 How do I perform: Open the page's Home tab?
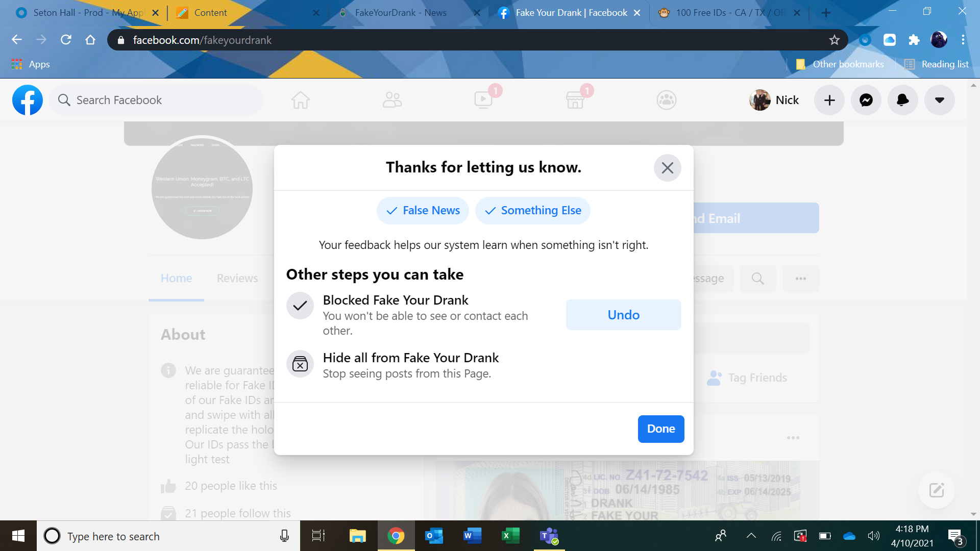pos(176,279)
